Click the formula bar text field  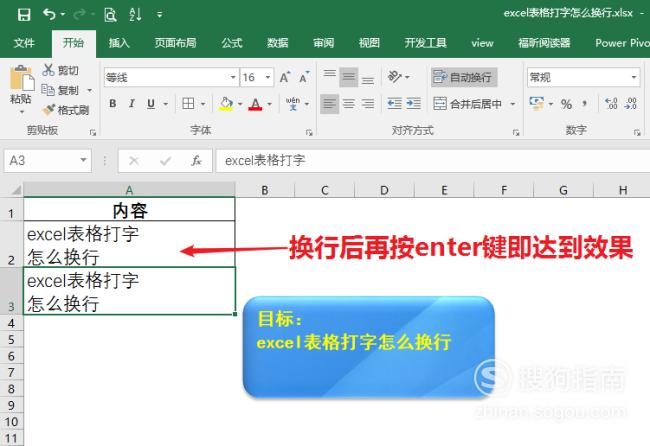(433, 160)
